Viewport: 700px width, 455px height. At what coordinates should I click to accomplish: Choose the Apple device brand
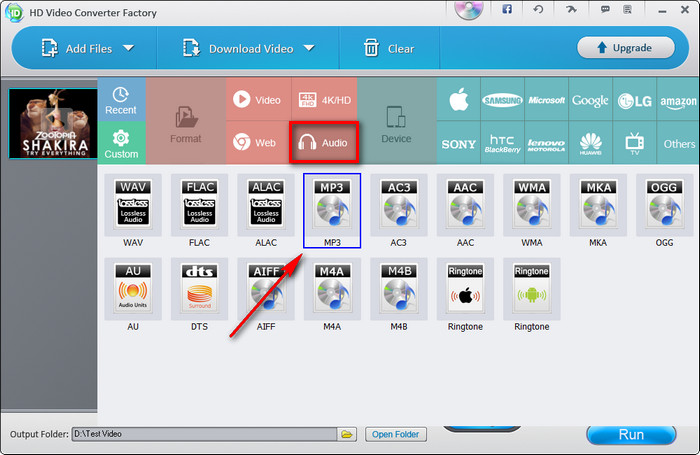pos(459,101)
